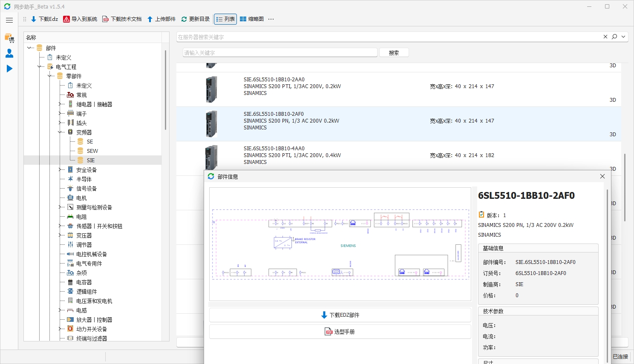This screenshot has height=364, width=634.
Task: Select 信号设备 tree item
Action: pos(86,188)
